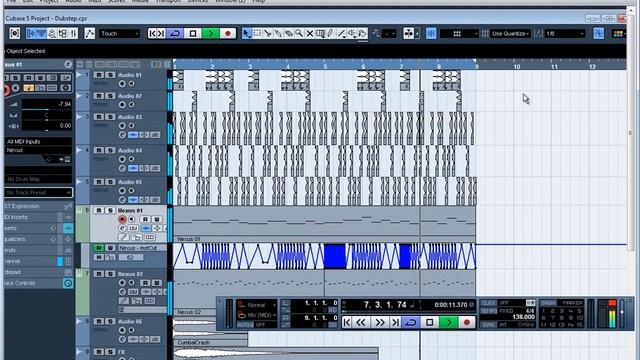Go to previous marker in toolbar
Viewport: 640px width, 360px height.
pos(153,33)
